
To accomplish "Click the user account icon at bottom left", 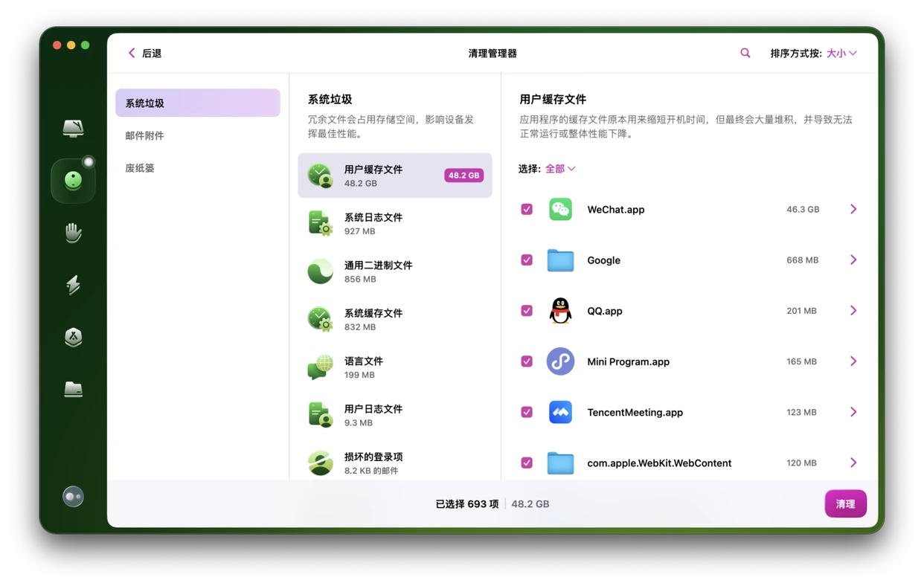I will click(x=73, y=496).
